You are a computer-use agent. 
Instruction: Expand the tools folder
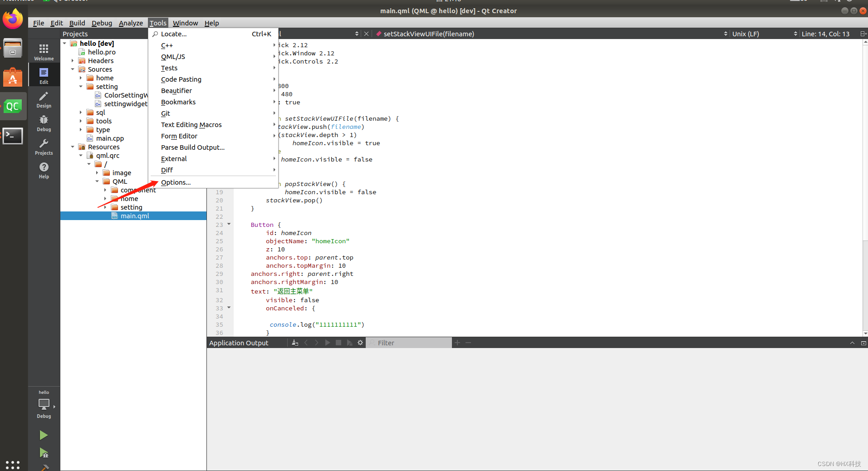(x=81, y=121)
